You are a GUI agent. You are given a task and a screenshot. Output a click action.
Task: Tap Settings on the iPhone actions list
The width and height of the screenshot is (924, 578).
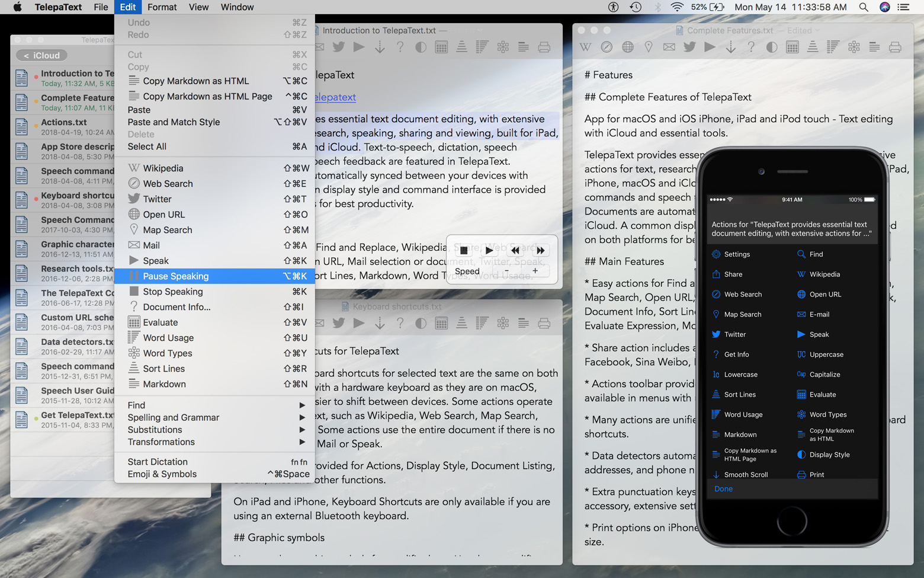[731, 254]
